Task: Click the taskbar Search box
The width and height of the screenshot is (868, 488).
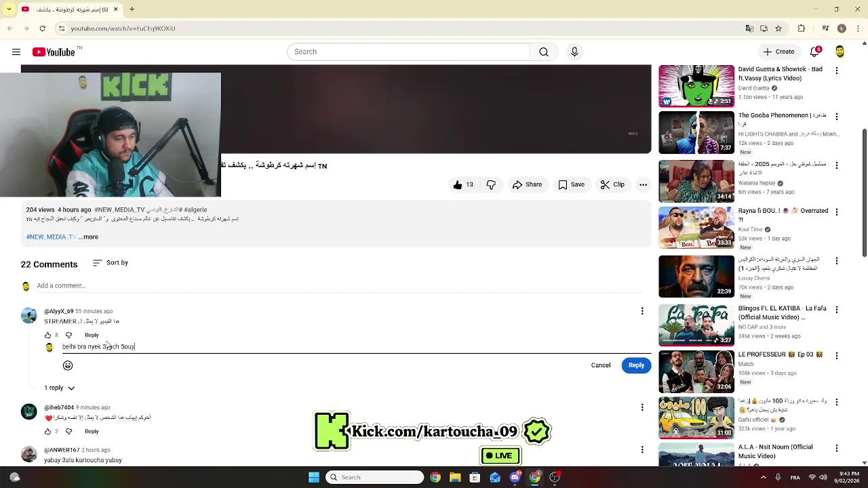Action: click(374, 477)
